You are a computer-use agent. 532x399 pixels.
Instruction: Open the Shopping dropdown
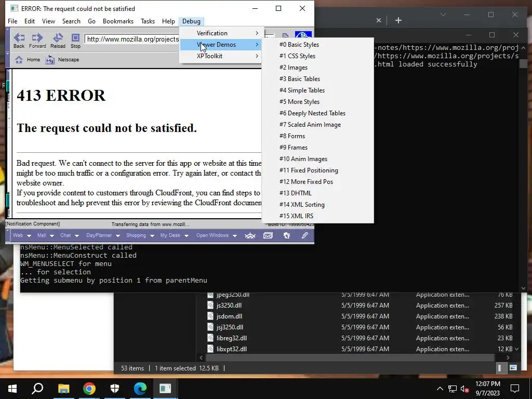pos(140,235)
